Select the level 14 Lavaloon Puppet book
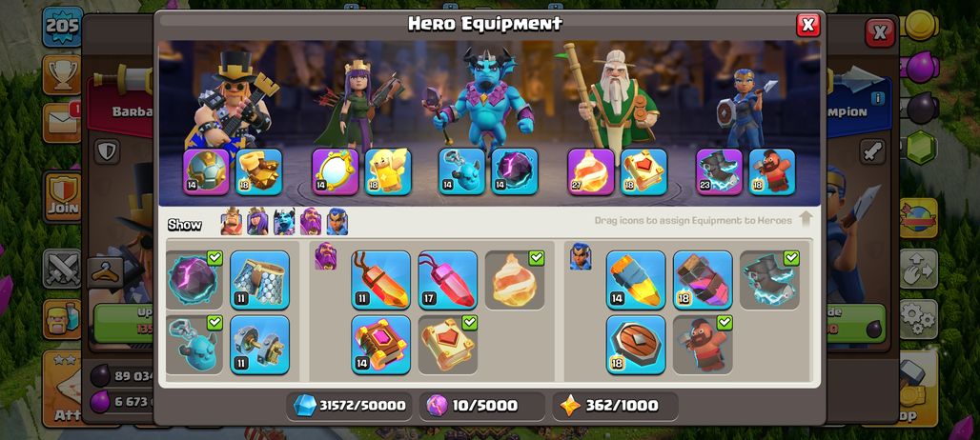The image size is (980, 440). coord(380,345)
